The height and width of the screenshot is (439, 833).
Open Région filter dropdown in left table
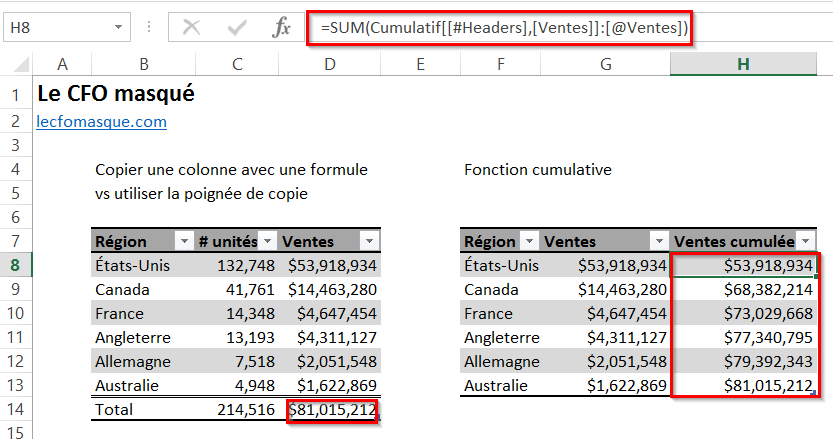point(183,241)
